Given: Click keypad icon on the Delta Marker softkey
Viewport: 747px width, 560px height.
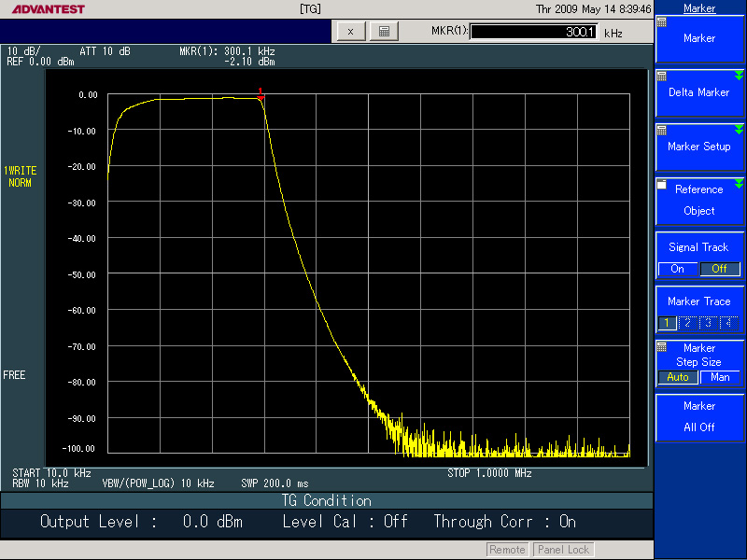Looking at the screenshot, I should point(662,76).
